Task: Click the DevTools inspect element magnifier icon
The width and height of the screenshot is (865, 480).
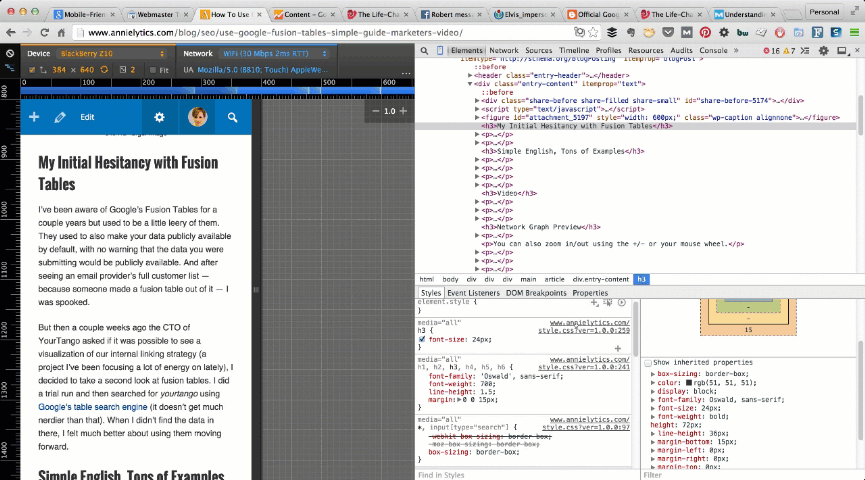Action: click(425, 50)
